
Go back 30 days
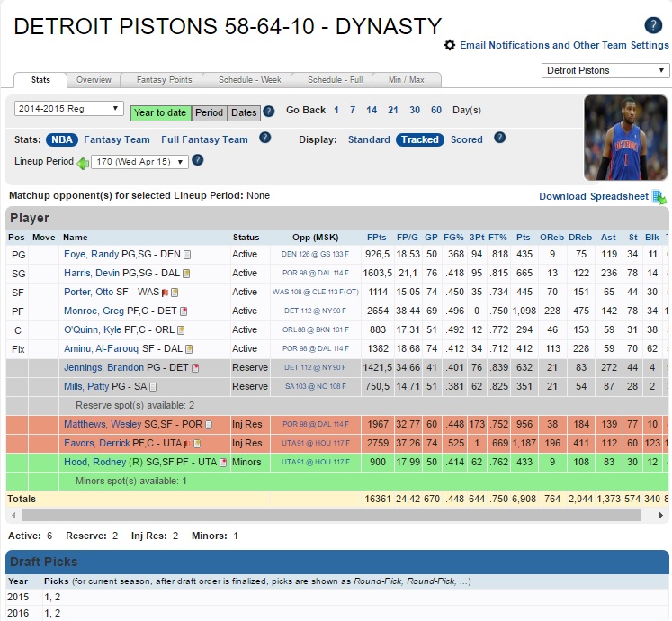[415, 110]
